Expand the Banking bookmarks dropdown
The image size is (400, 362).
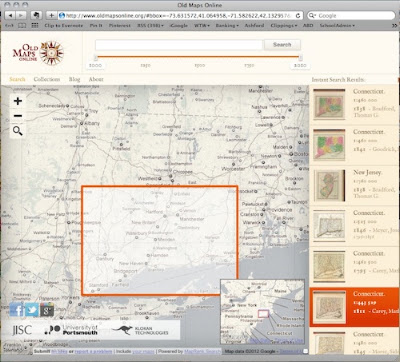[x=227, y=25]
